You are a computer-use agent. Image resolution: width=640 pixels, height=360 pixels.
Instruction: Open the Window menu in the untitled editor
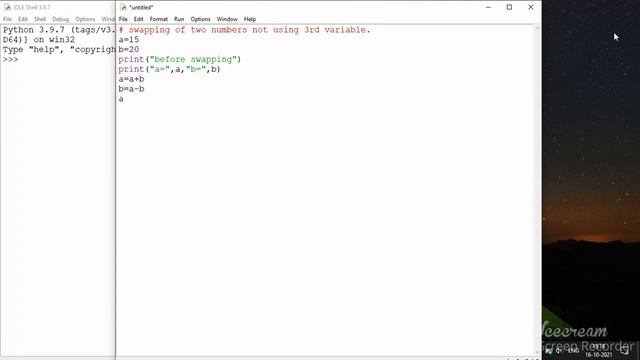tap(227, 19)
